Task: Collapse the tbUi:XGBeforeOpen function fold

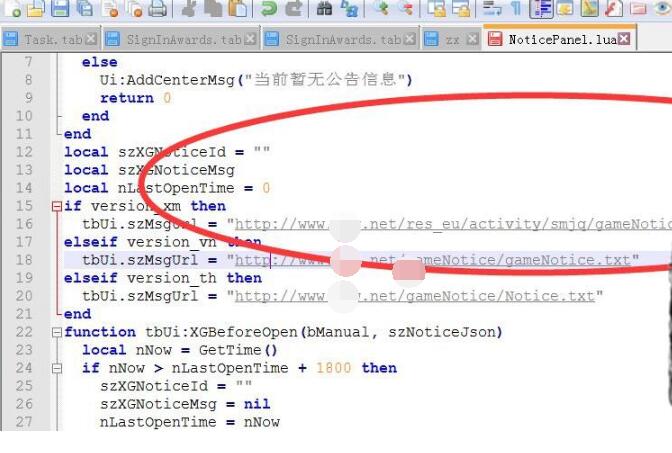Action: pyautogui.click(x=57, y=332)
